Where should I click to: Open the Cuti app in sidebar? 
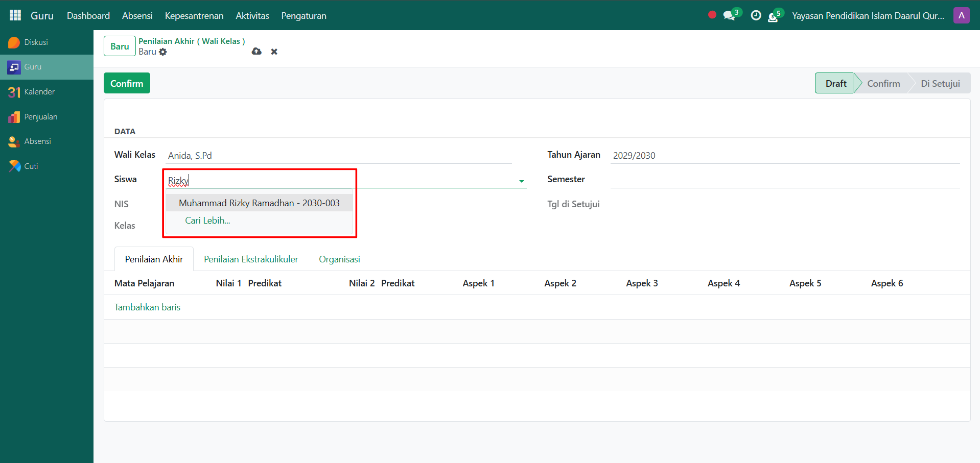coord(31,166)
